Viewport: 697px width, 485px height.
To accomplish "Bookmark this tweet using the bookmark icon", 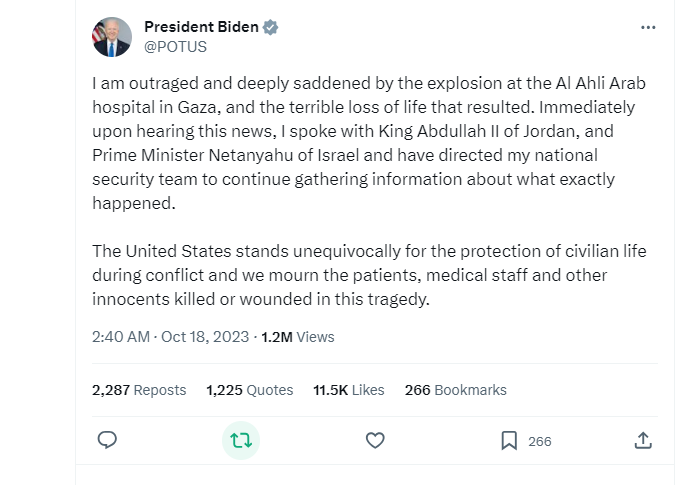I will pos(509,440).
